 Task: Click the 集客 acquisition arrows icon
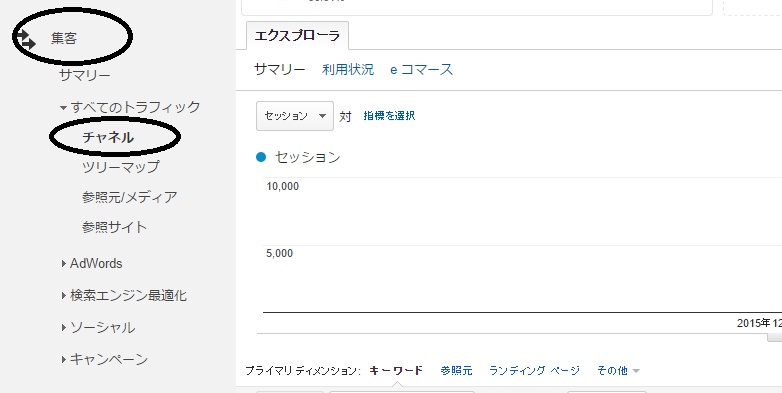coord(26,39)
